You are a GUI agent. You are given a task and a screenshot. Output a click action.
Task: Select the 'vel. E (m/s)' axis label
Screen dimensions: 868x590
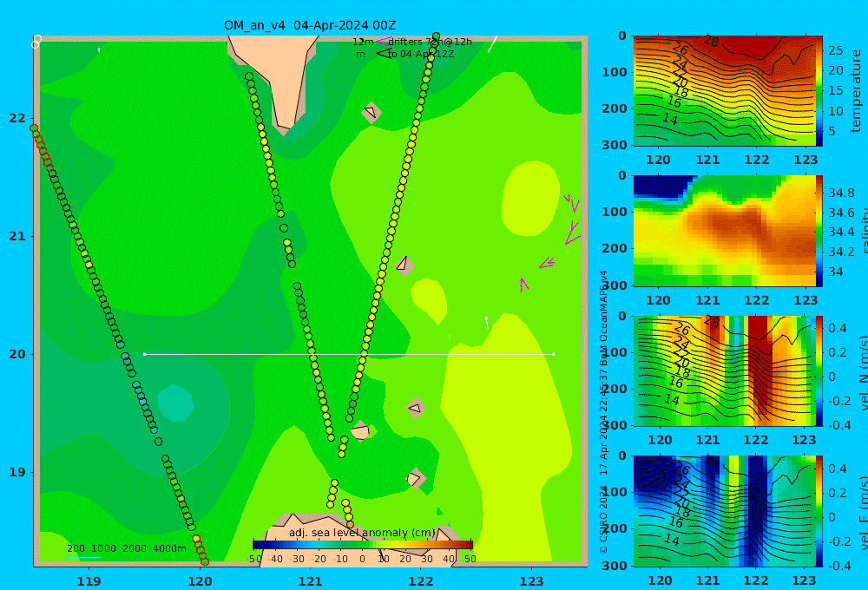862,513
